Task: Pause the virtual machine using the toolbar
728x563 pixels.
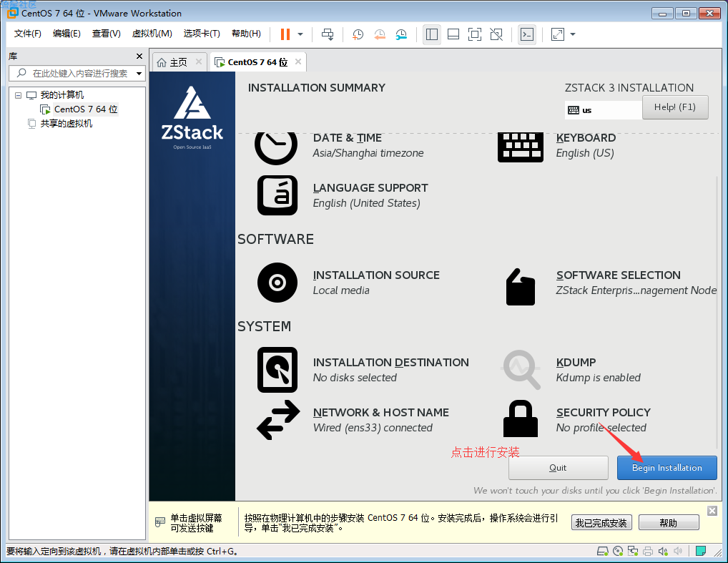Action: coord(285,34)
